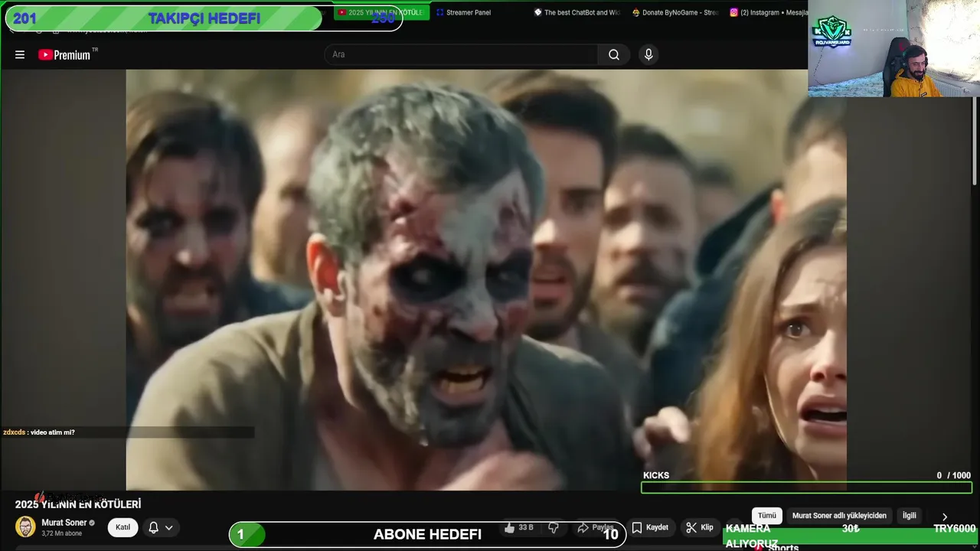Viewport: 980px width, 551px height.
Task: Click the '3,72 Mn abone' subscriber count
Action: (x=62, y=533)
